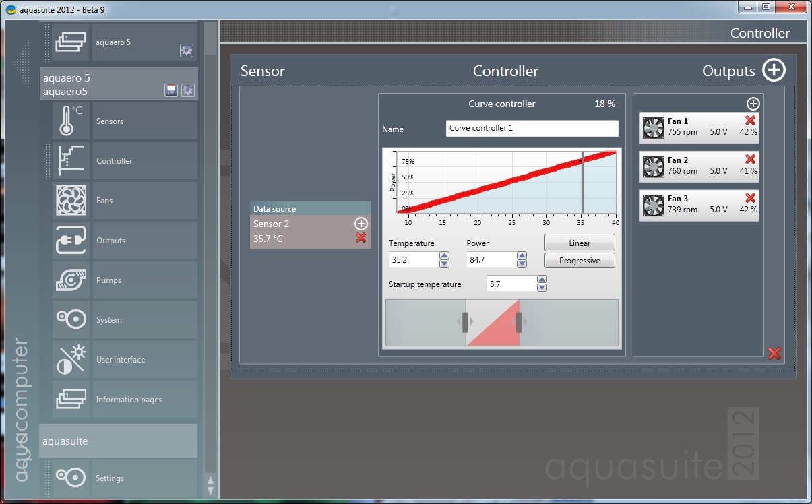Add data source with Sensor 2 plus icon
The height and width of the screenshot is (504, 812).
pos(361,224)
